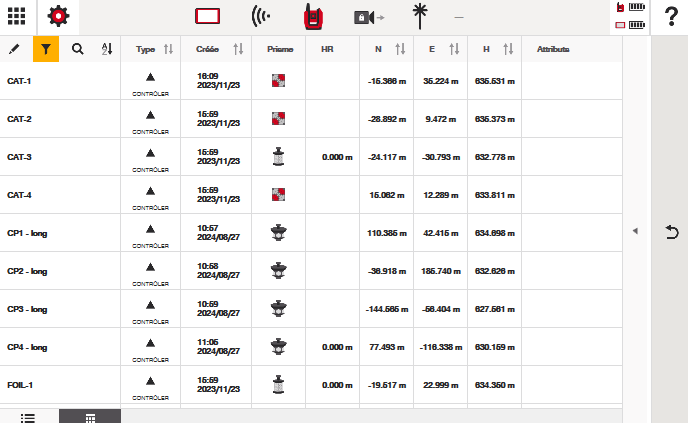Viewport: 688px width, 423px height.
Task: Click the red rectangle target icon
Action: click(x=207, y=17)
